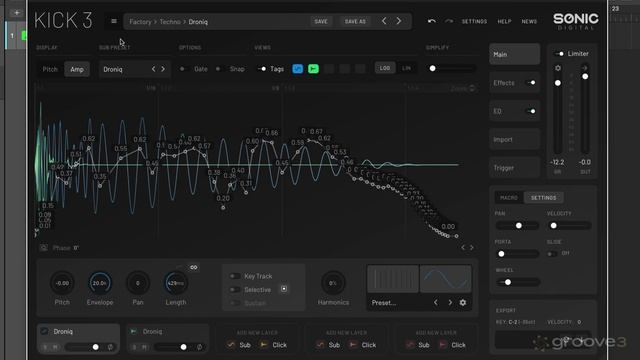The height and width of the screenshot is (360, 640).
Task: Invert phase on second Droniq layer
Action: [200, 347]
